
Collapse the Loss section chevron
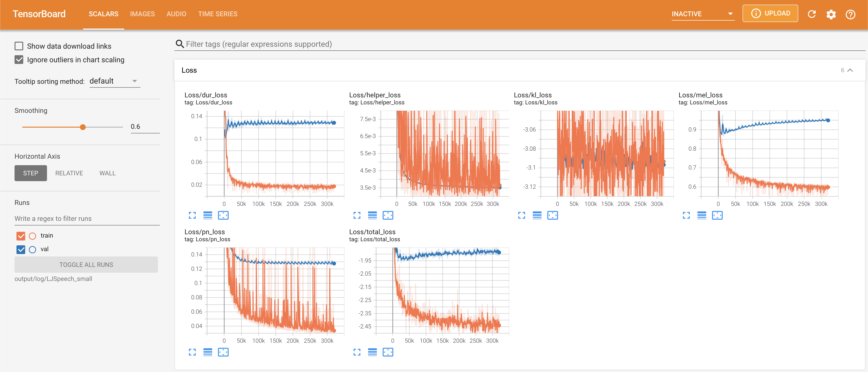[850, 70]
